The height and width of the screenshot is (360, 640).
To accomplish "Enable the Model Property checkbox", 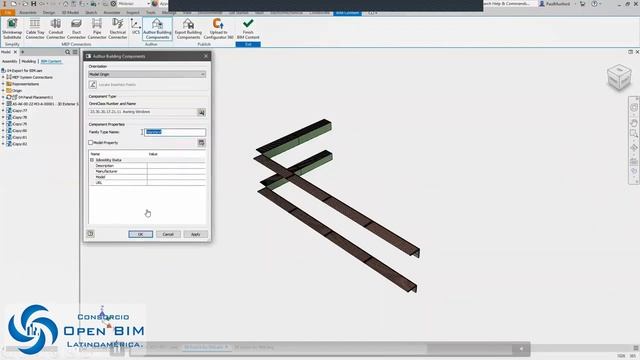I will (91, 143).
